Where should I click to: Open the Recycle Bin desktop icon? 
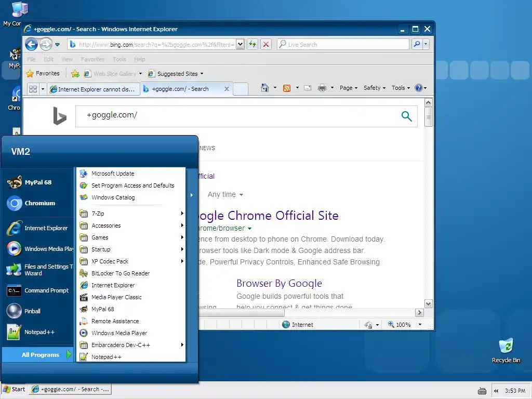(x=506, y=350)
